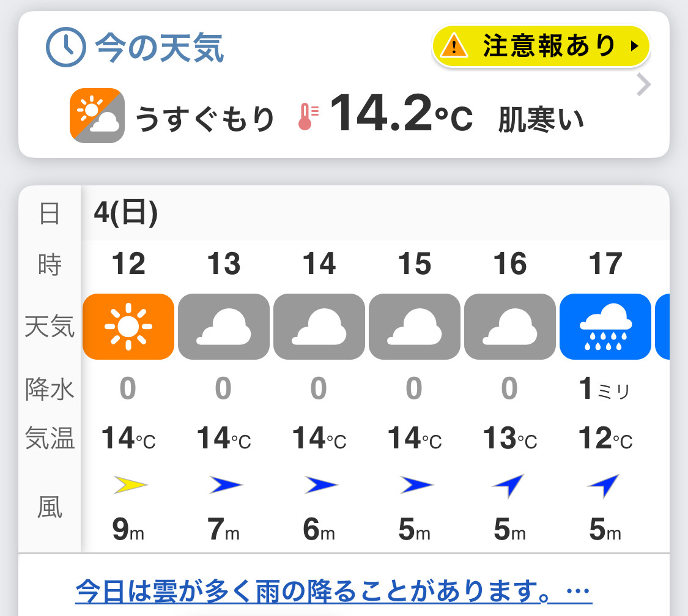Image resolution: width=688 pixels, height=616 pixels.
Task: Select the sunny icon for 12時
Action: click(128, 327)
